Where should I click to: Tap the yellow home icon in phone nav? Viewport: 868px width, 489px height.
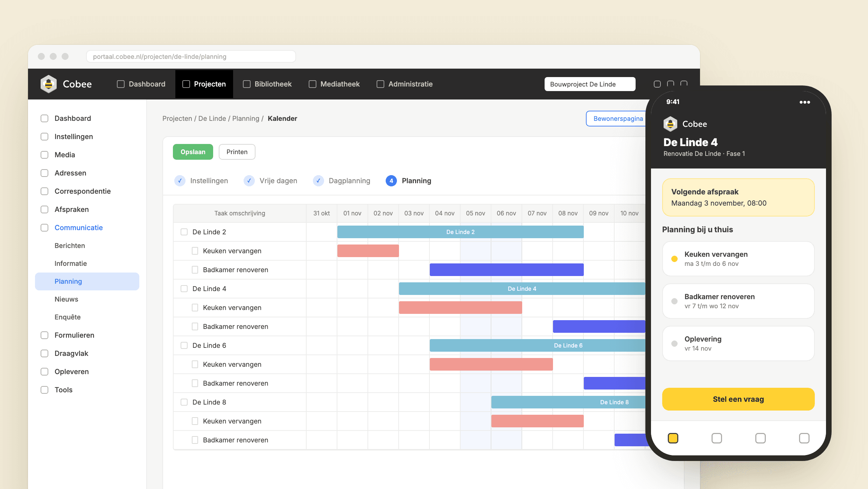pos(673,438)
